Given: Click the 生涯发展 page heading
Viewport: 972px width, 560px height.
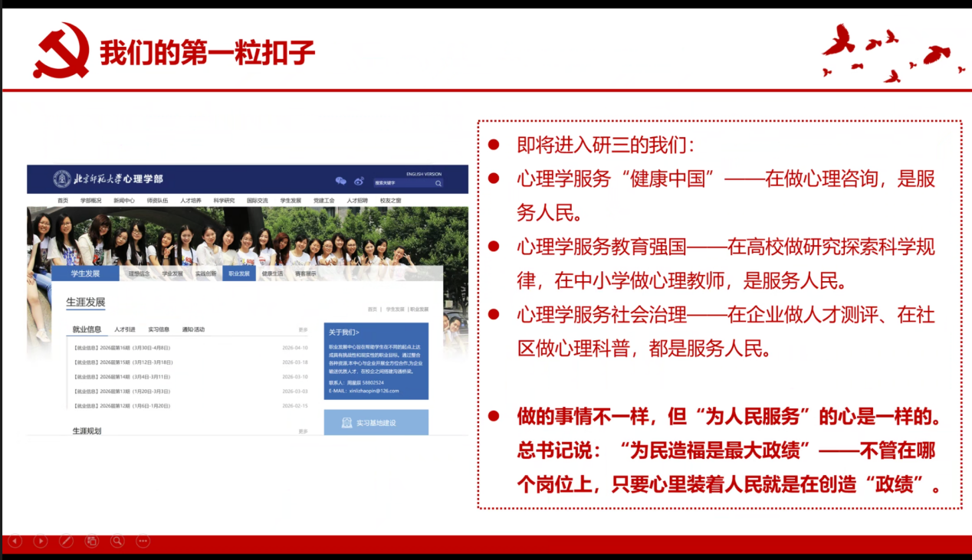Looking at the screenshot, I should coord(85,302).
